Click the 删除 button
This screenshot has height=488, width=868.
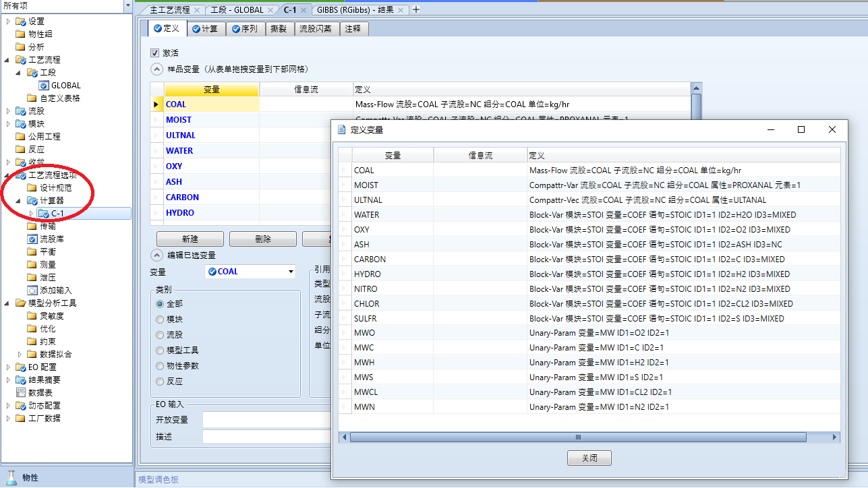(x=263, y=239)
